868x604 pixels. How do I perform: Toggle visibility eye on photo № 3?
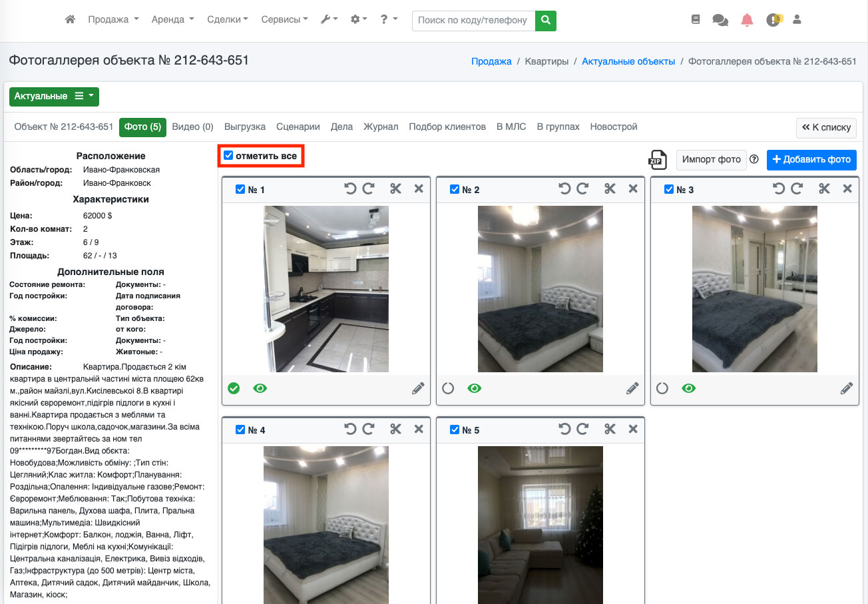(689, 388)
